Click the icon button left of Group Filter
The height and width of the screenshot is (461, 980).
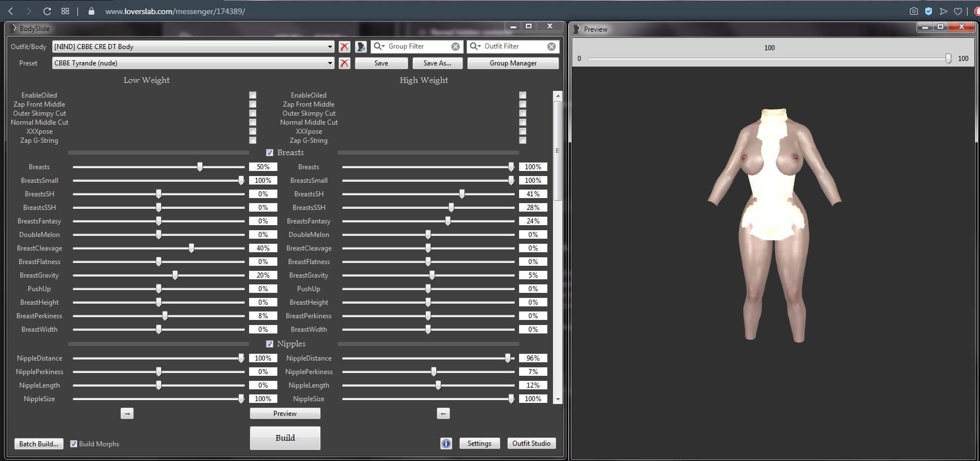[x=361, y=47]
